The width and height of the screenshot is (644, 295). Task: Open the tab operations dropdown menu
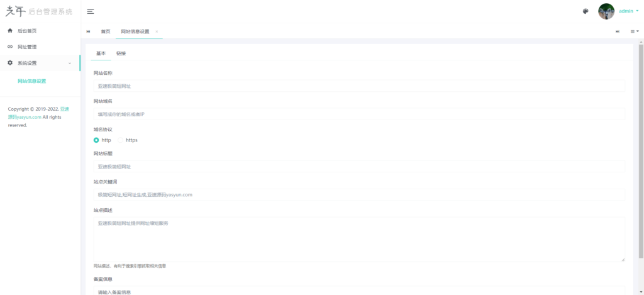click(634, 31)
